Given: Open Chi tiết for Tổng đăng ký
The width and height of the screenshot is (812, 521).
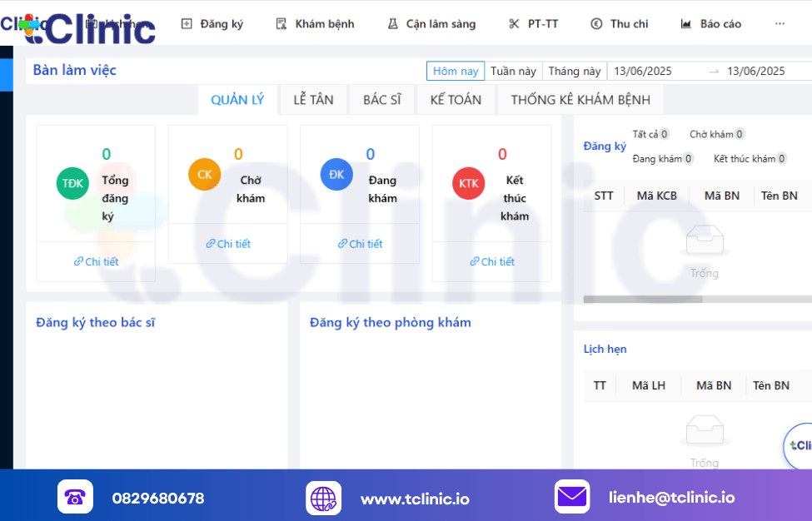Looking at the screenshot, I should 96,262.
